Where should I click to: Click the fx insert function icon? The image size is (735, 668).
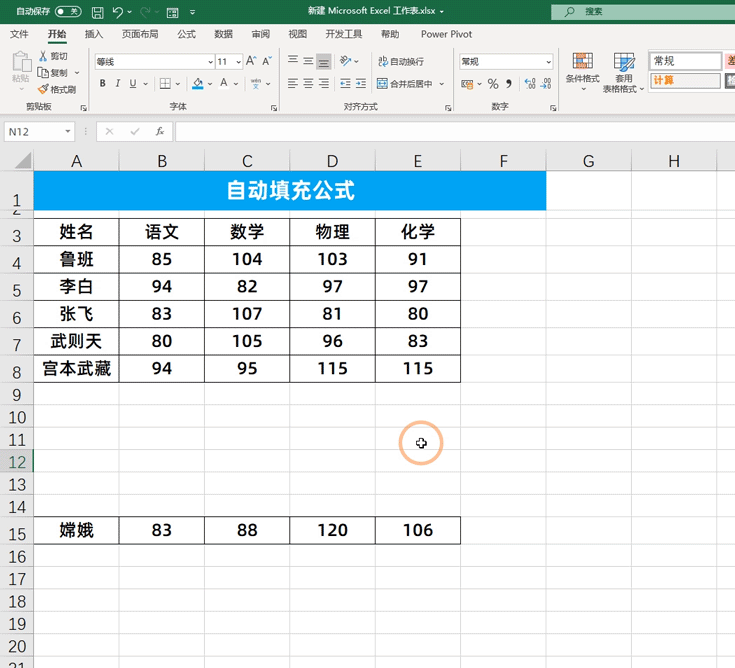point(160,132)
